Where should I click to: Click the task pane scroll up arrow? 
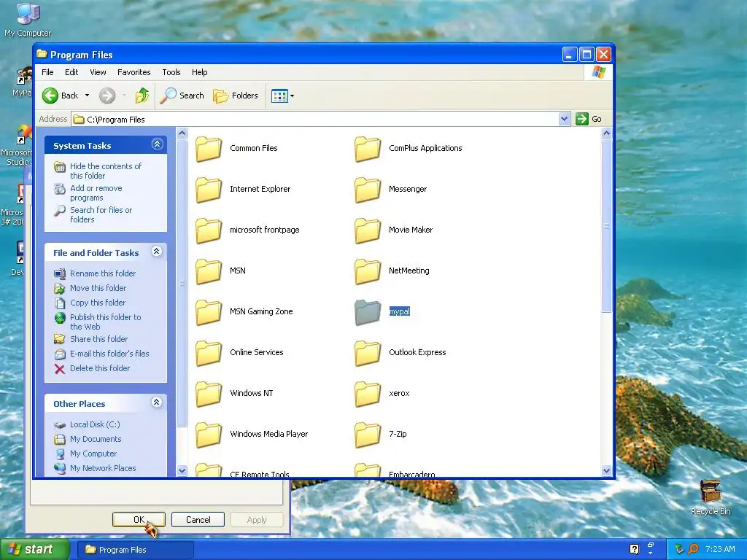182,133
